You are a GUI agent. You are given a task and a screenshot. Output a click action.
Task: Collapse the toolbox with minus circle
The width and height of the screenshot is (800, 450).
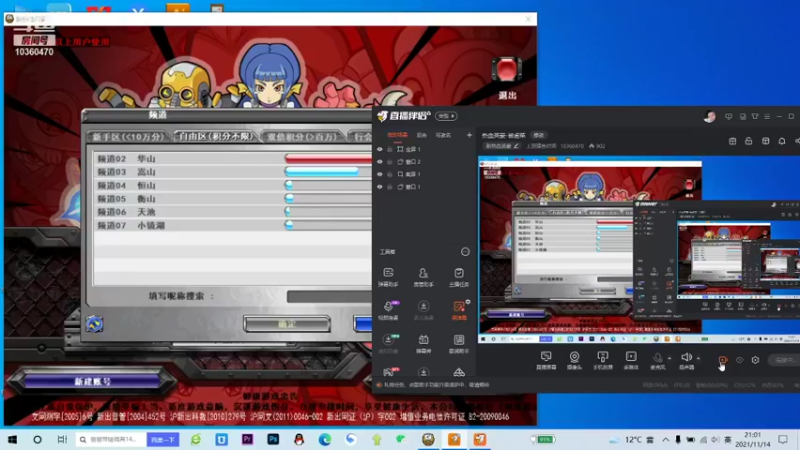pyautogui.click(x=465, y=252)
